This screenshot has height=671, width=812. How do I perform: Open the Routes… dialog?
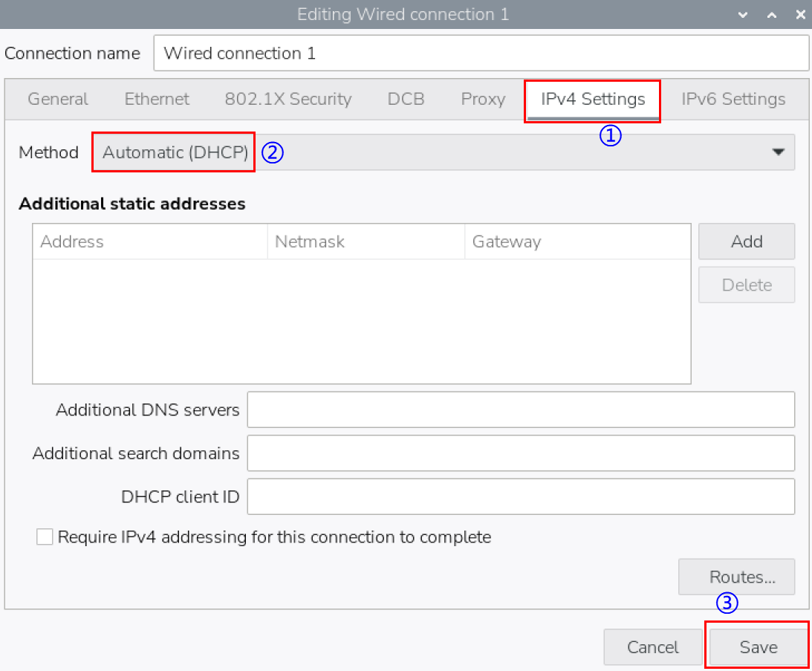pos(736,577)
